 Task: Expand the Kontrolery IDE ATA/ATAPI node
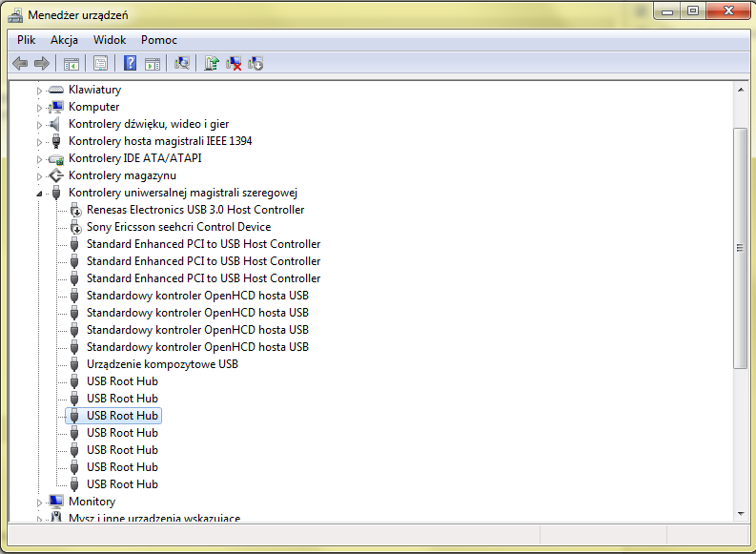pos(40,158)
